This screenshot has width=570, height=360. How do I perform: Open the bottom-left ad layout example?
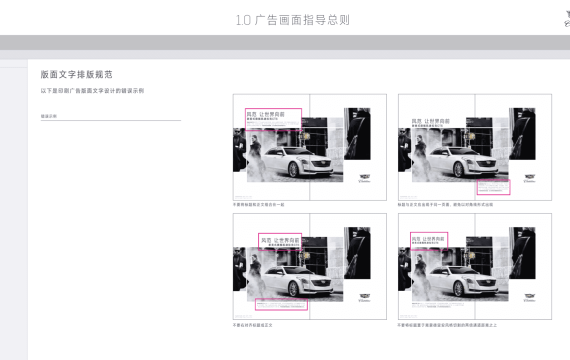(x=310, y=267)
